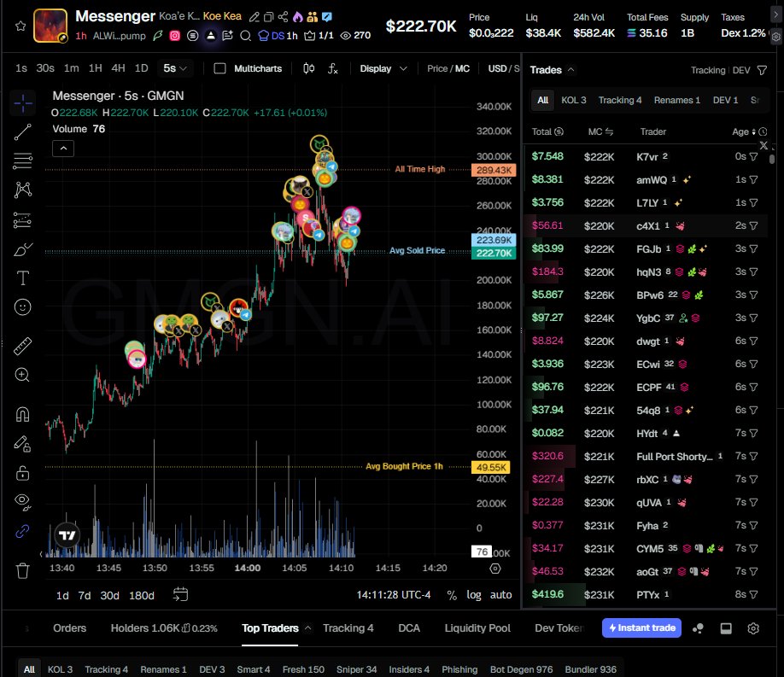Image resolution: width=784 pixels, height=677 pixels.
Task: Click the copy address icon near Koe Kea
Action: 268,17
